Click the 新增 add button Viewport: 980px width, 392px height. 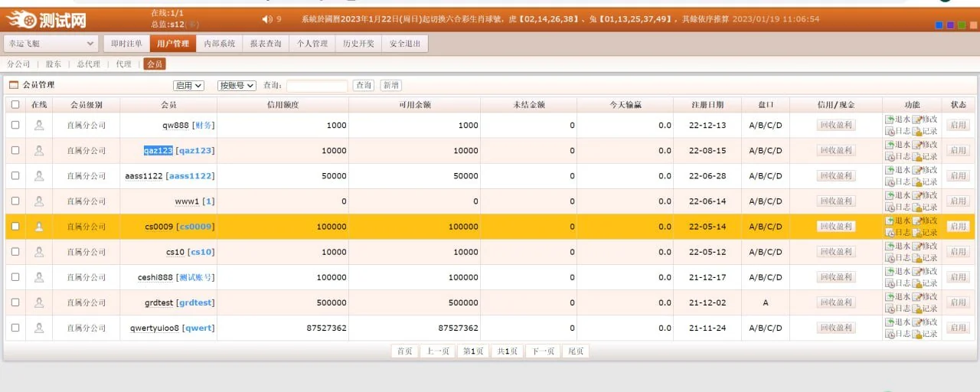(390, 86)
